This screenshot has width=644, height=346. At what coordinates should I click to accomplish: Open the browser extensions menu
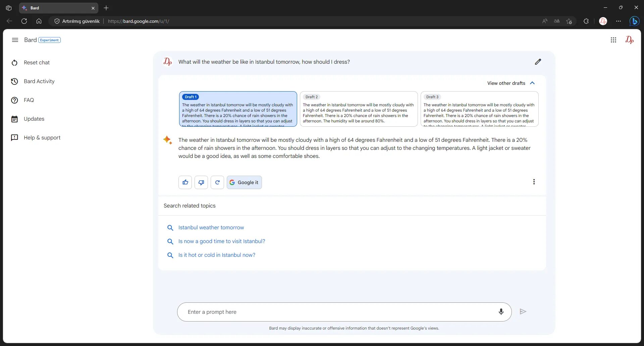(586, 21)
